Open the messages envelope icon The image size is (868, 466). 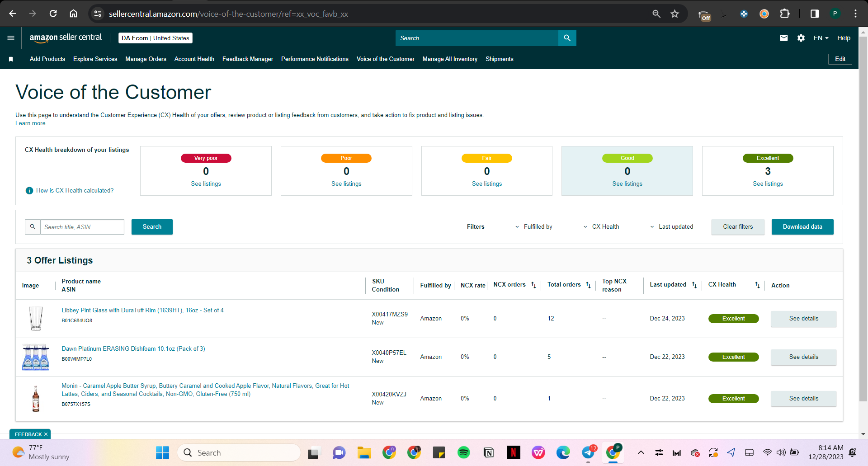point(784,38)
